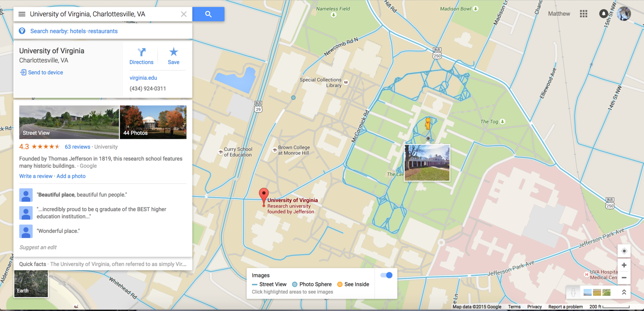
Task: Open first imagery thumbnail in bottom bar
Action: tap(588, 292)
